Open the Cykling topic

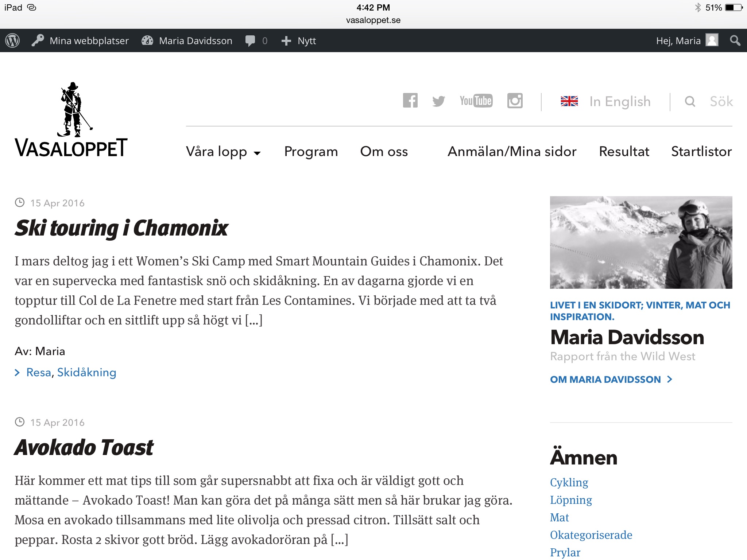pos(569,482)
